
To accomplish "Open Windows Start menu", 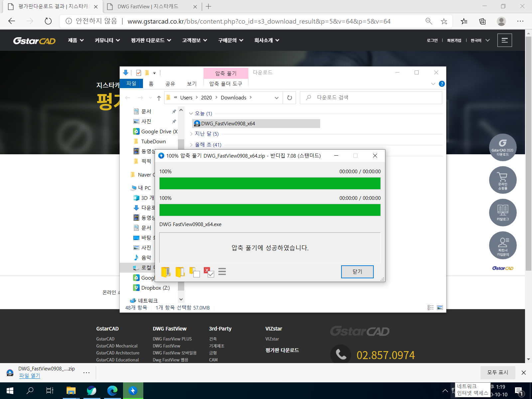I will click(10, 391).
